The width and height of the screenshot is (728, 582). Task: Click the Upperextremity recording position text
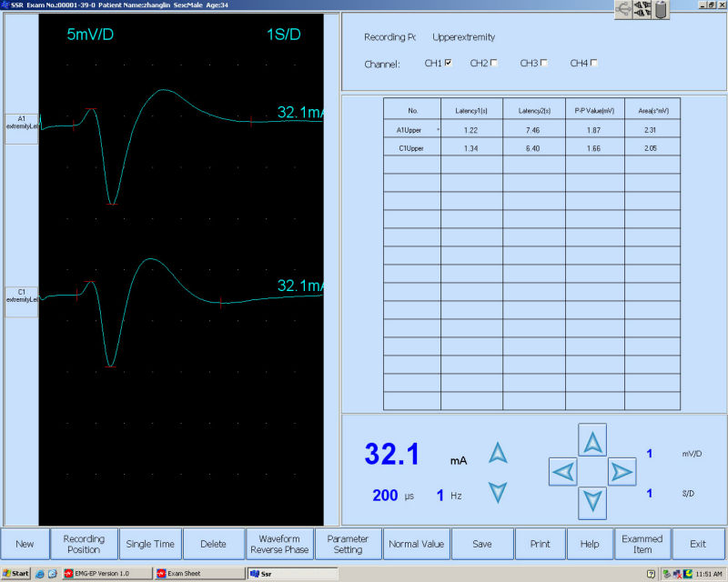tap(464, 37)
